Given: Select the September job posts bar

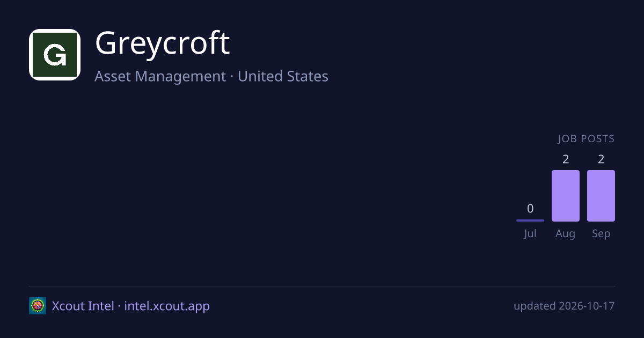Looking at the screenshot, I should click(601, 196).
